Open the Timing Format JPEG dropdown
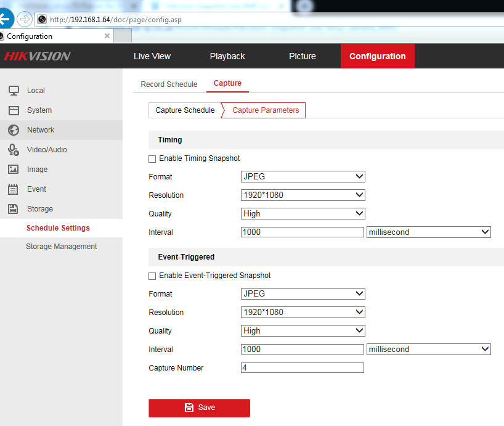 [x=303, y=177]
